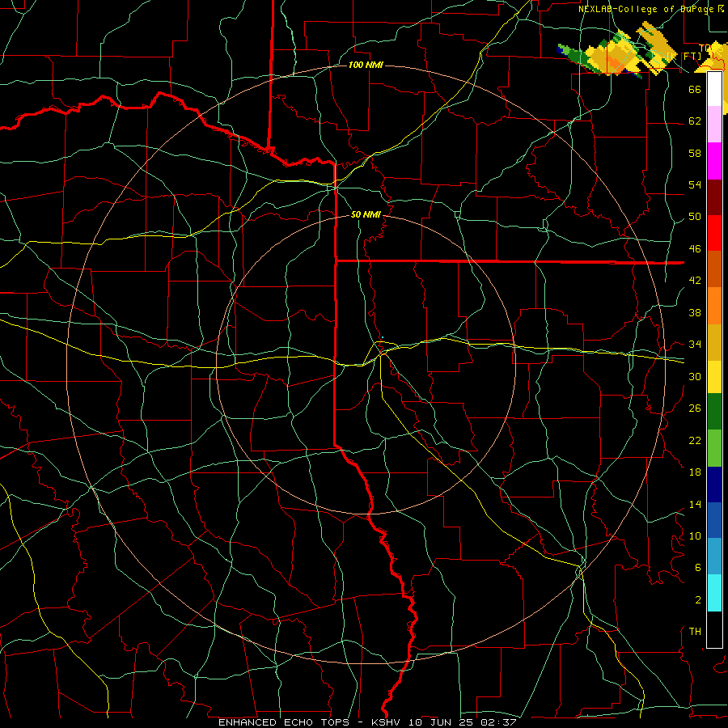The image size is (728, 728).
Task: Click the "TH" threshold label in legend
Action: 695,632
